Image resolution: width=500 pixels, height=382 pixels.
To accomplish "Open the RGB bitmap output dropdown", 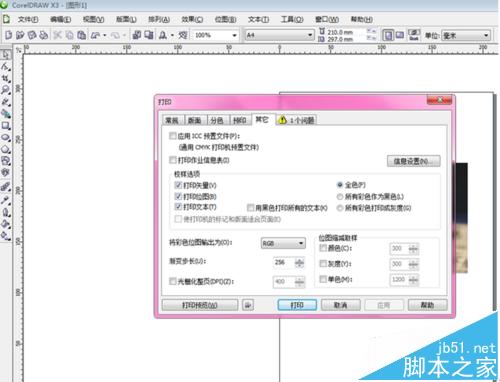I will click(x=283, y=243).
